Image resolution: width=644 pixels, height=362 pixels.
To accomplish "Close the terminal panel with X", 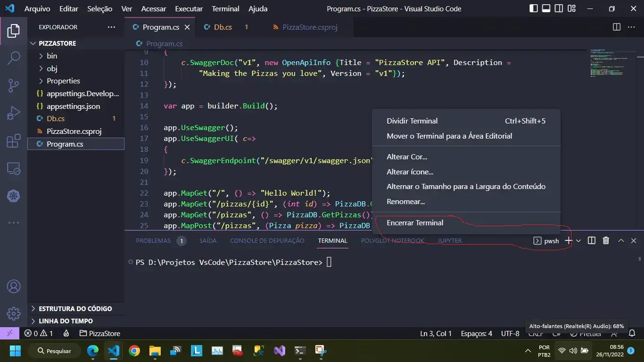I will coord(634,240).
